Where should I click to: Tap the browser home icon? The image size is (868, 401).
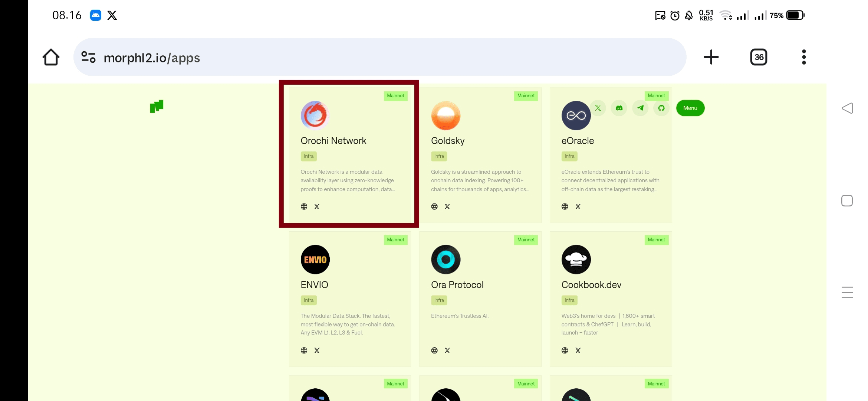51,57
